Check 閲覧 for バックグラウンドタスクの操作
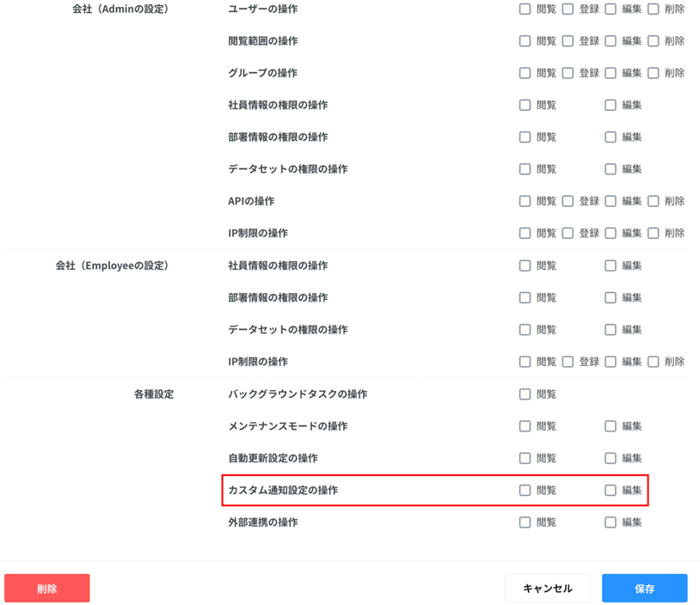Viewport: 700px width, 605px height. [x=525, y=394]
